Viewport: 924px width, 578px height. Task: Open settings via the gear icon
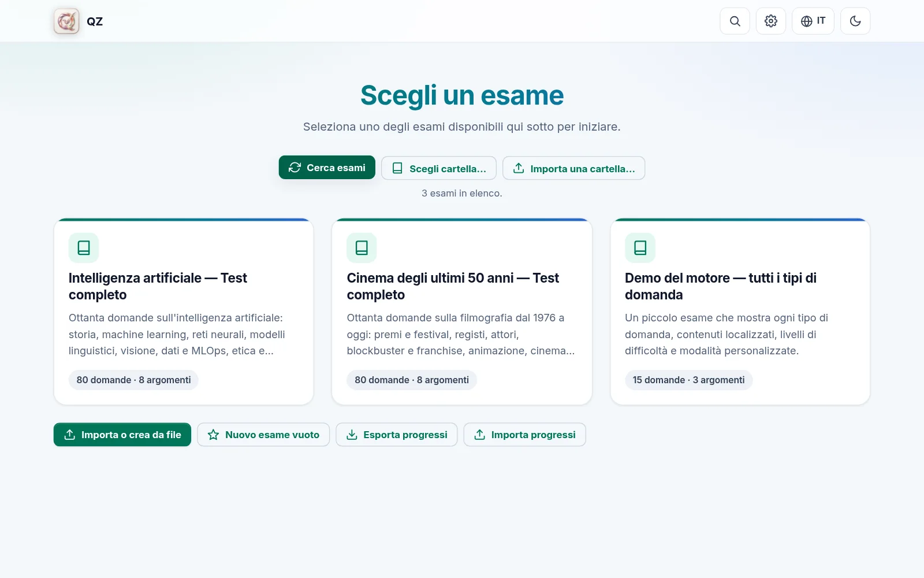pyautogui.click(x=771, y=21)
